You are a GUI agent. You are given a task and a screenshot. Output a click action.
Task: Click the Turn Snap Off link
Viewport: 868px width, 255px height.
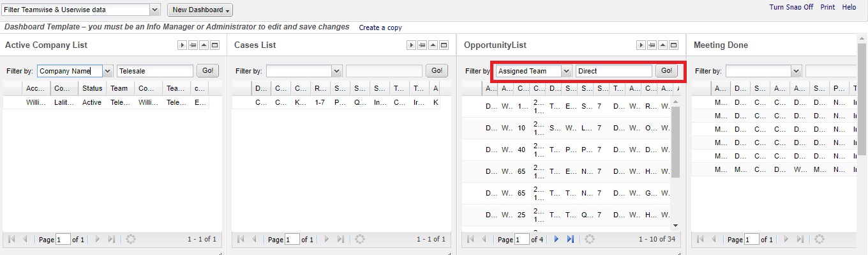click(x=791, y=7)
